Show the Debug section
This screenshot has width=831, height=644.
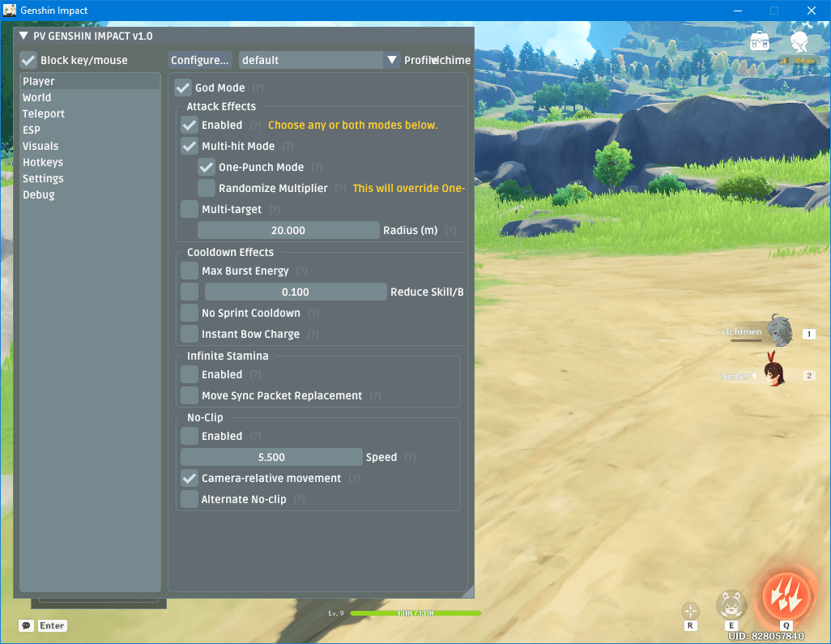point(90,194)
